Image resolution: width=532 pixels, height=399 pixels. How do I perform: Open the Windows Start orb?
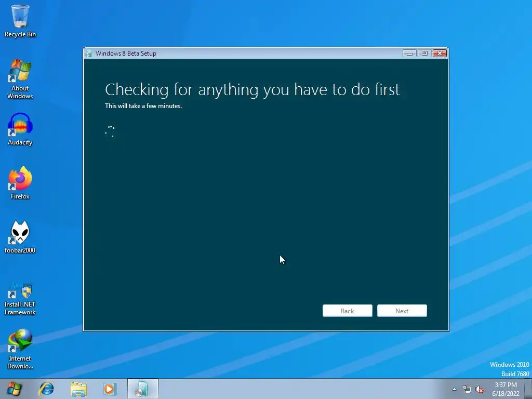[14, 389]
